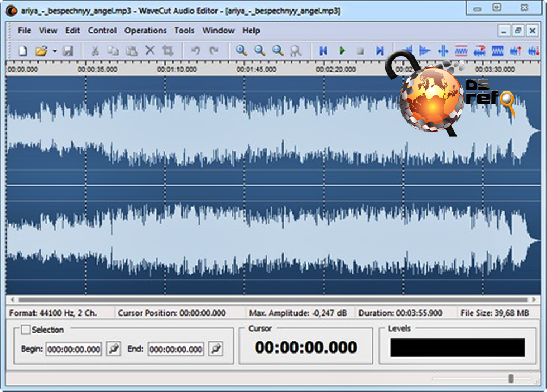Screen dimensions: 547x392
Task: Restore the inner document window
Action: [518, 31]
